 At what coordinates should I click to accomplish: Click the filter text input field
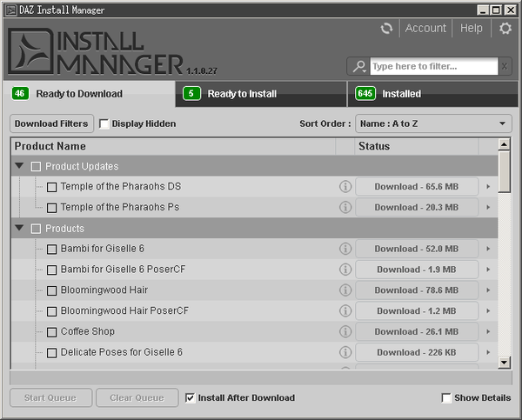pos(434,66)
